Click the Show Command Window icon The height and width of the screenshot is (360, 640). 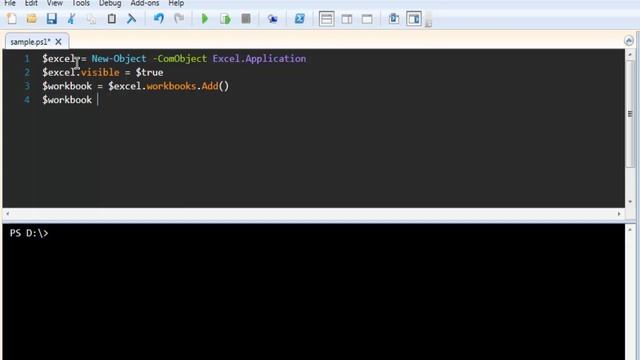(x=394, y=18)
